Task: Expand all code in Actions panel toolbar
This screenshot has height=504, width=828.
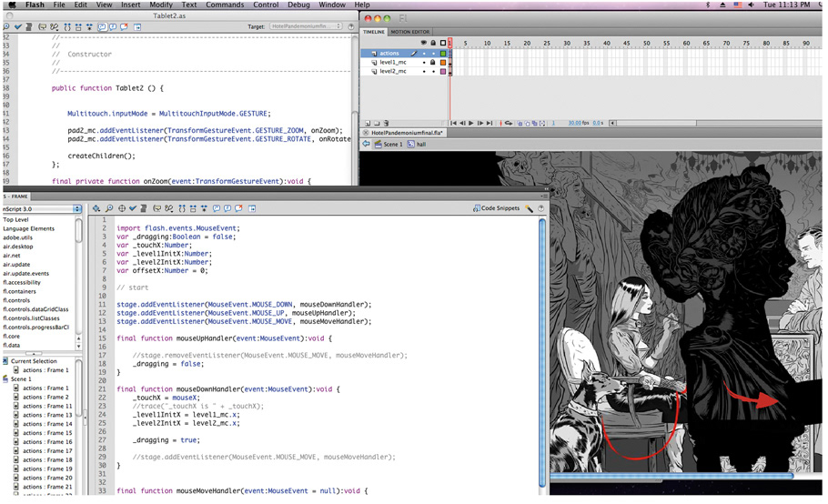Action: click(204, 208)
